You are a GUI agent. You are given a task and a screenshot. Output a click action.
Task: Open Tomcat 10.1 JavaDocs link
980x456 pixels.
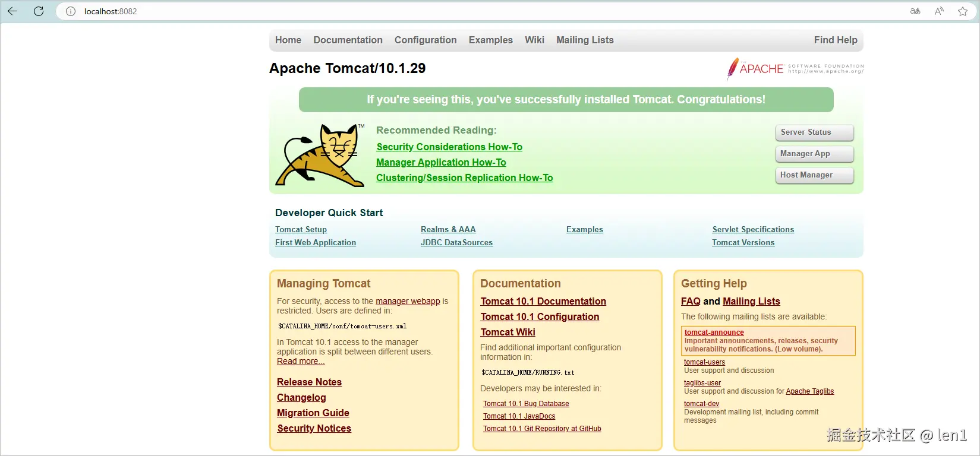(519, 416)
